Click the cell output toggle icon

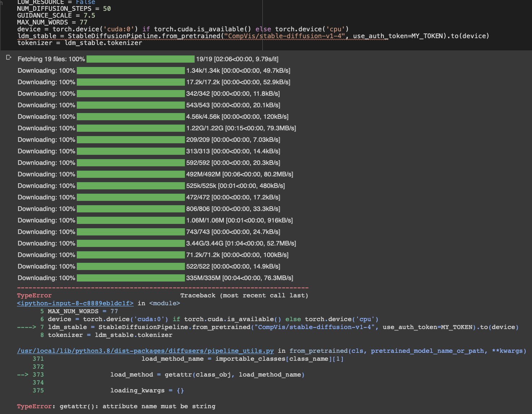[x=9, y=58]
